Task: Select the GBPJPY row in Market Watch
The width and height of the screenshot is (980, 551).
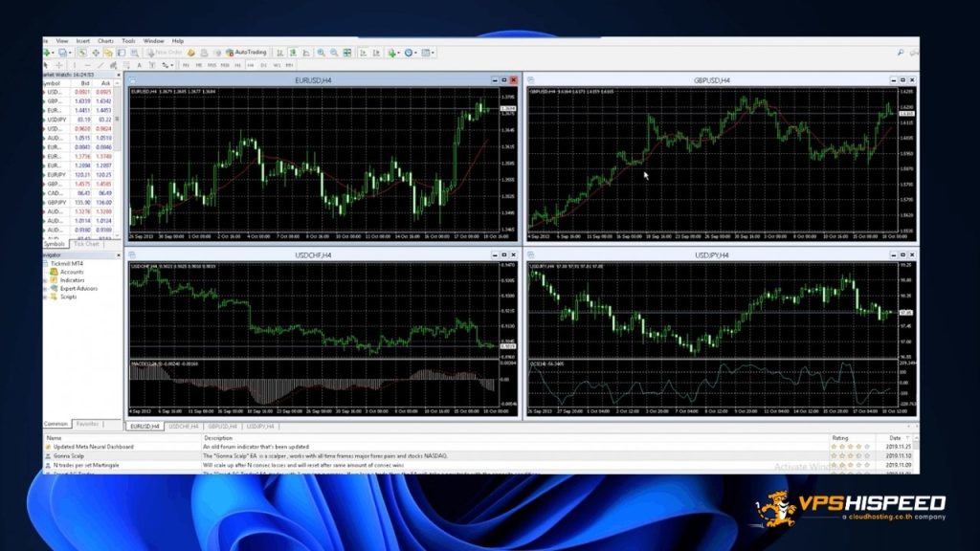Action: [79, 203]
